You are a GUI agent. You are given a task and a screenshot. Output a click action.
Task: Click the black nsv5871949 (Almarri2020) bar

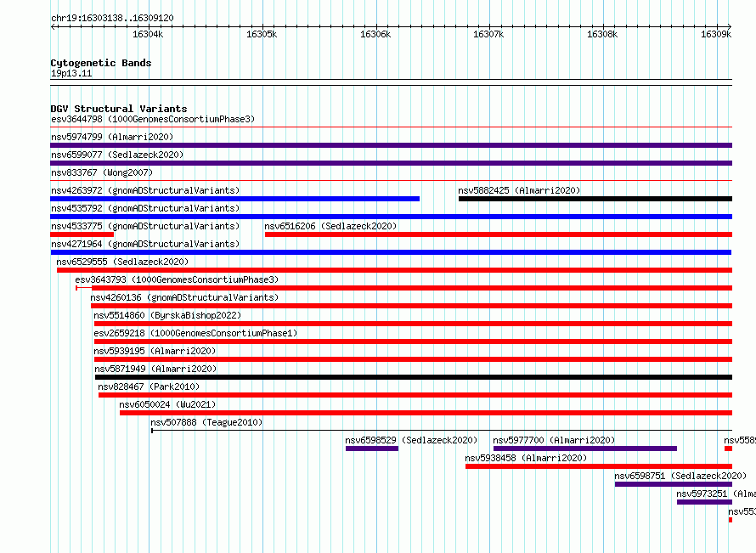414,377
